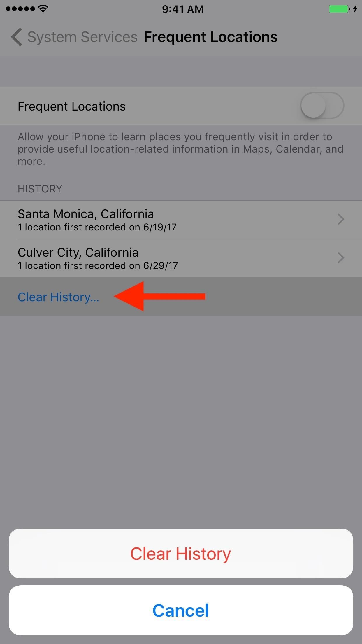Tap the charging bolt icon
The width and height of the screenshot is (362, 644).
click(x=355, y=9)
